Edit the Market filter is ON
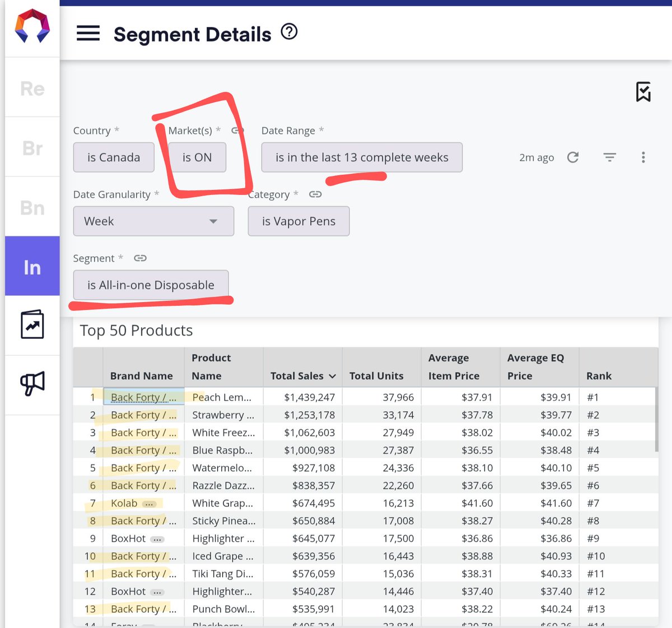This screenshot has width=672, height=628. pos(197,157)
